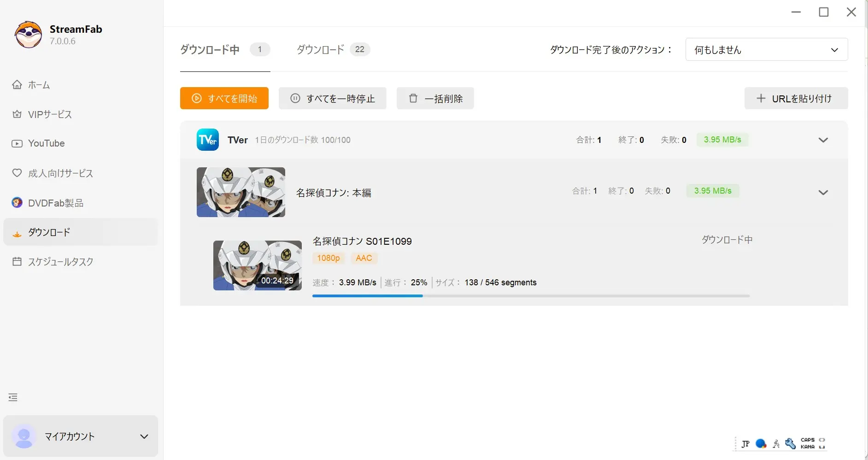The image size is (868, 460).
Task: Click the URLを貼り付け button
Action: [796, 98]
